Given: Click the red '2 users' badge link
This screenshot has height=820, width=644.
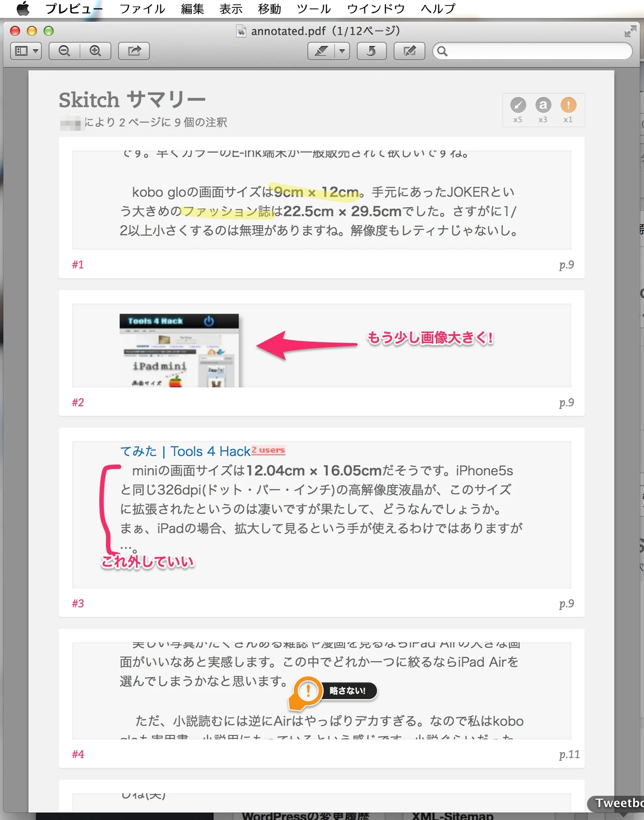Looking at the screenshot, I should point(268,450).
